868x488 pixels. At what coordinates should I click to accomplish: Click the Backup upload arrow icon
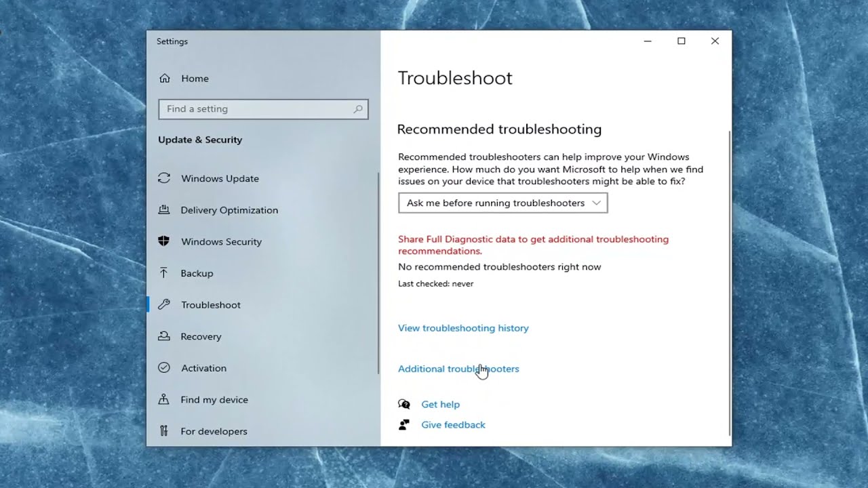point(164,273)
